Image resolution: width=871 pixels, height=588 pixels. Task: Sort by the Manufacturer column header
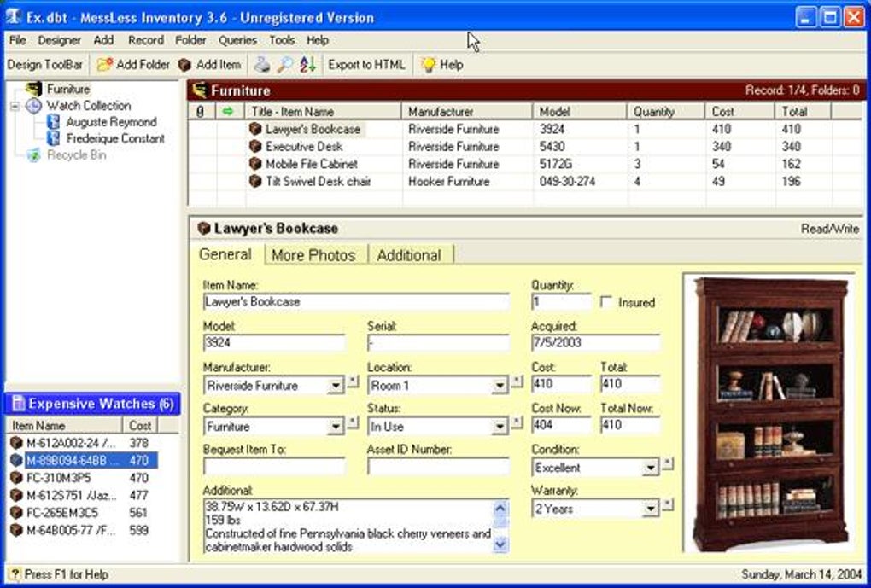point(467,112)
